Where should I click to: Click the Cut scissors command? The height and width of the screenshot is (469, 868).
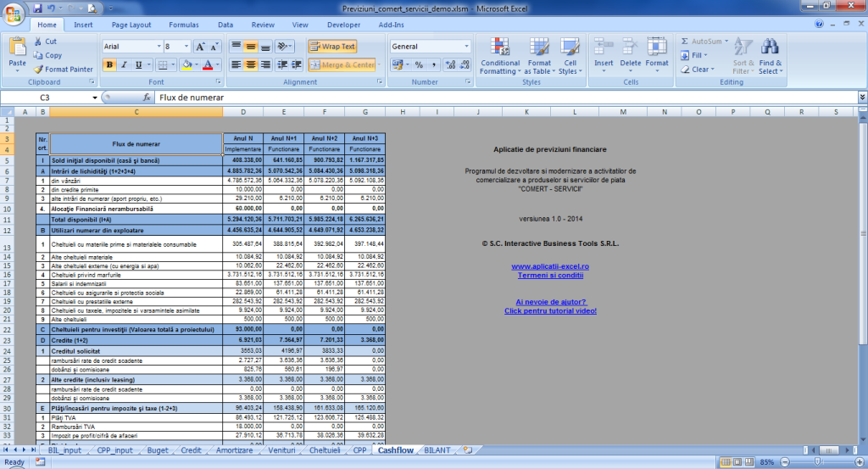[46, 42]
